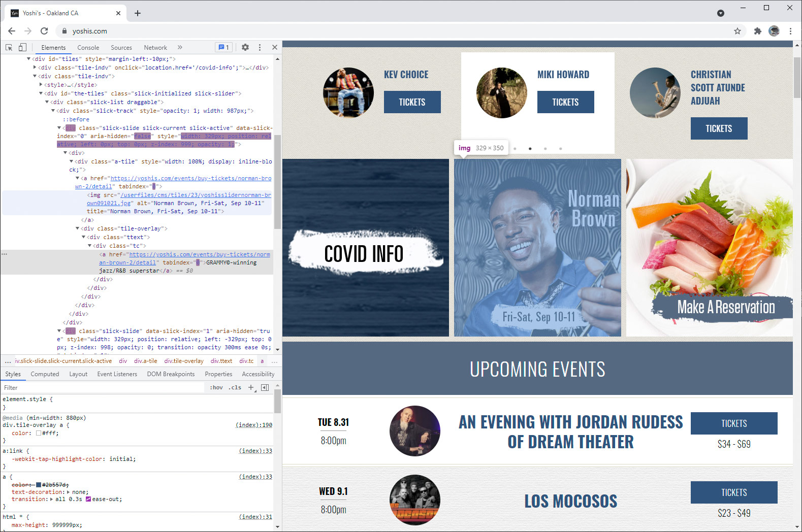This screenshot has width=802, height=532.
Task: Open the browser Extensions puzzle icon
Action: pos(757,31)
